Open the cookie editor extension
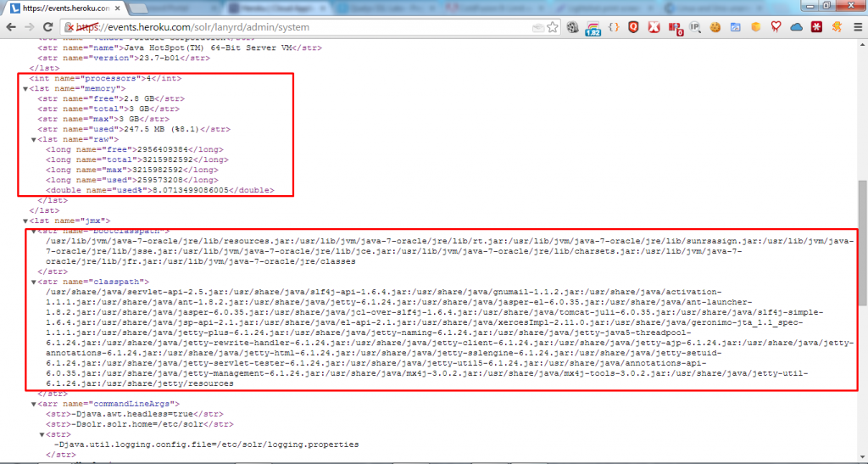The height and width of the screenshot is (464, 868). (x=715, y=27)
